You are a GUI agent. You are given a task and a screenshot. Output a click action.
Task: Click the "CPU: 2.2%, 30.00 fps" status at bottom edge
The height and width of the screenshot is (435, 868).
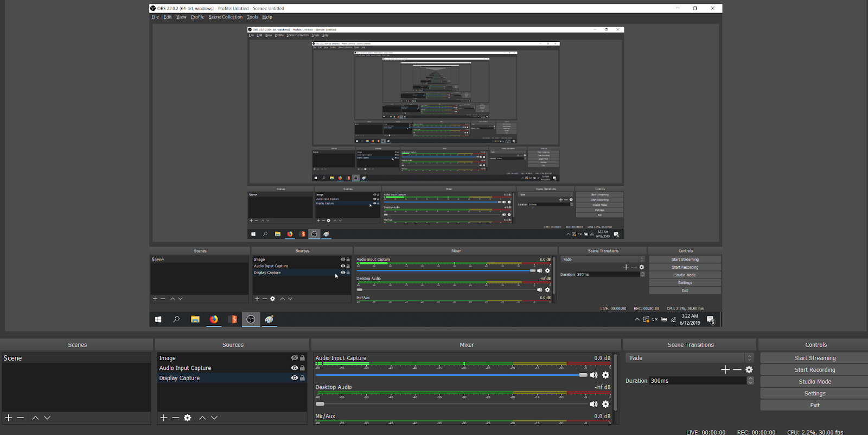[x=815, y=432]
